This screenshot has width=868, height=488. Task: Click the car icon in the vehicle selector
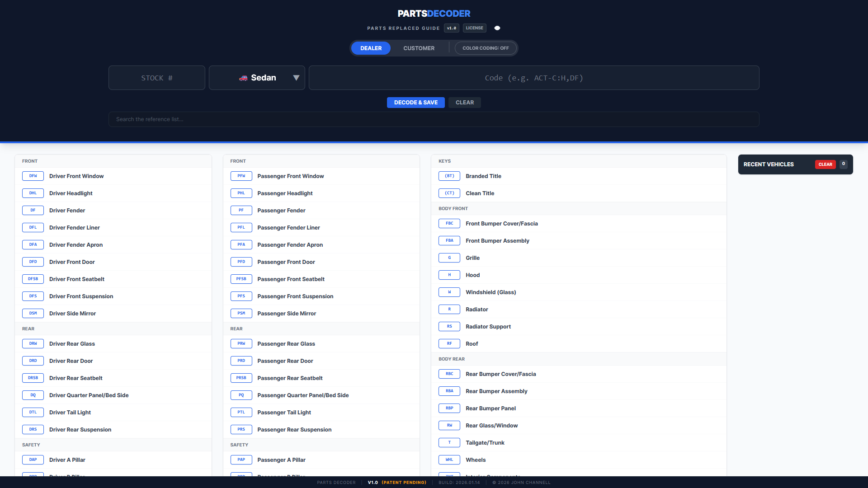[243, 77]
